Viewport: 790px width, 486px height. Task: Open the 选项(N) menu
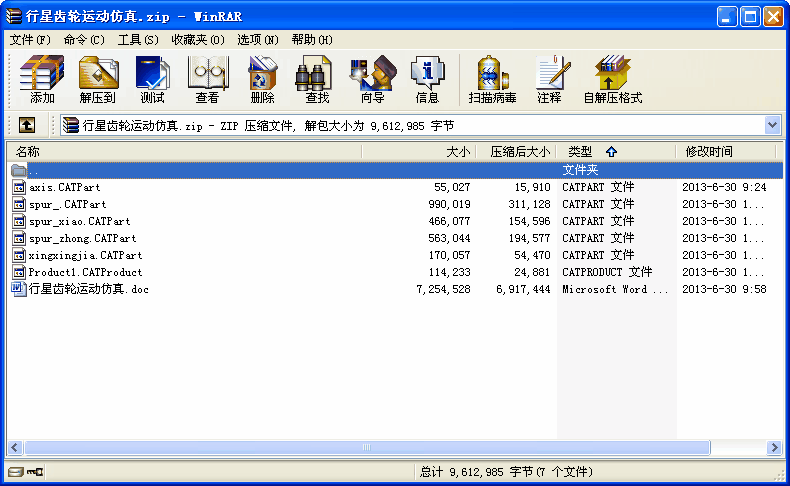(x=258, y=39)
